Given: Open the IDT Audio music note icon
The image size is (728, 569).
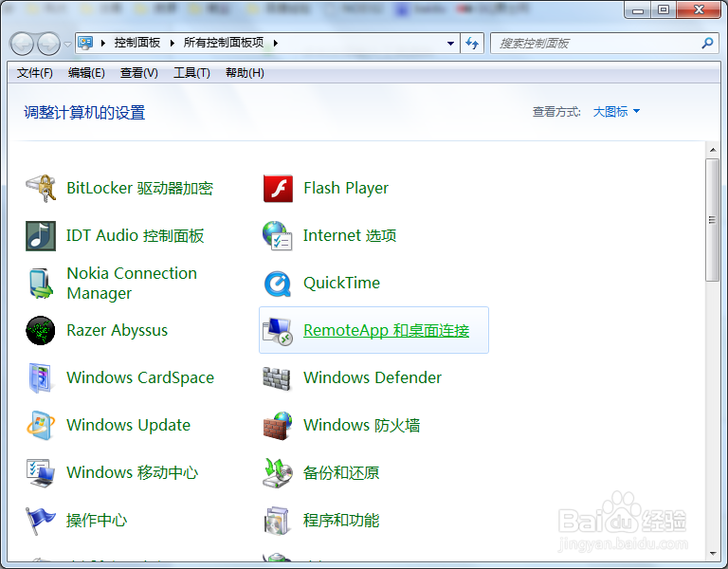Looking at the screenshot, I should [41, 236].
